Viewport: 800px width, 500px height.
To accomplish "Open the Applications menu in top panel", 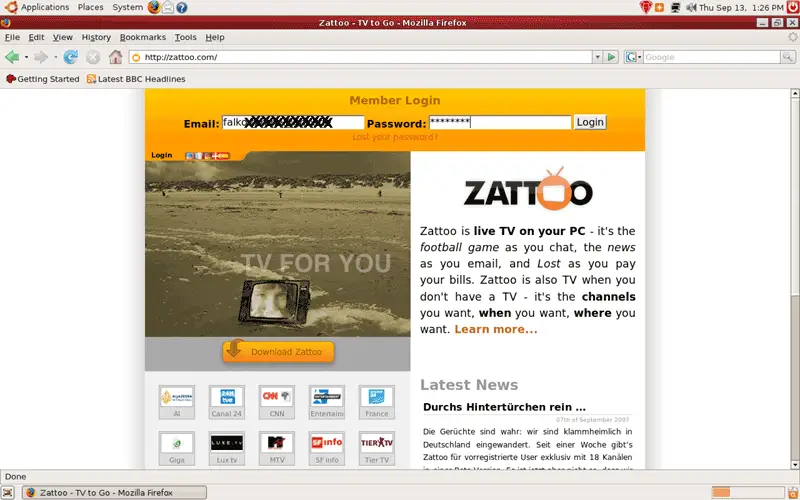I will (37, 7).
